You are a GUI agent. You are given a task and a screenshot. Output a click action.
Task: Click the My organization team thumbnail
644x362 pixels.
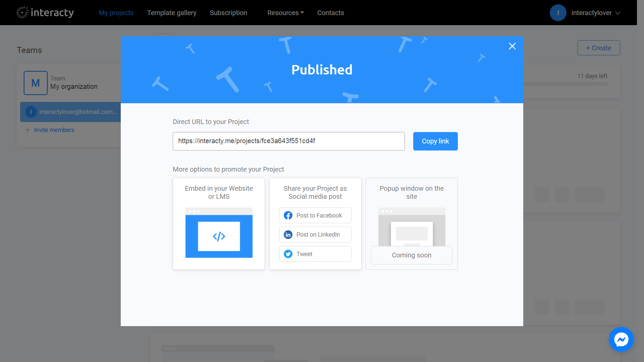point(35,83)
